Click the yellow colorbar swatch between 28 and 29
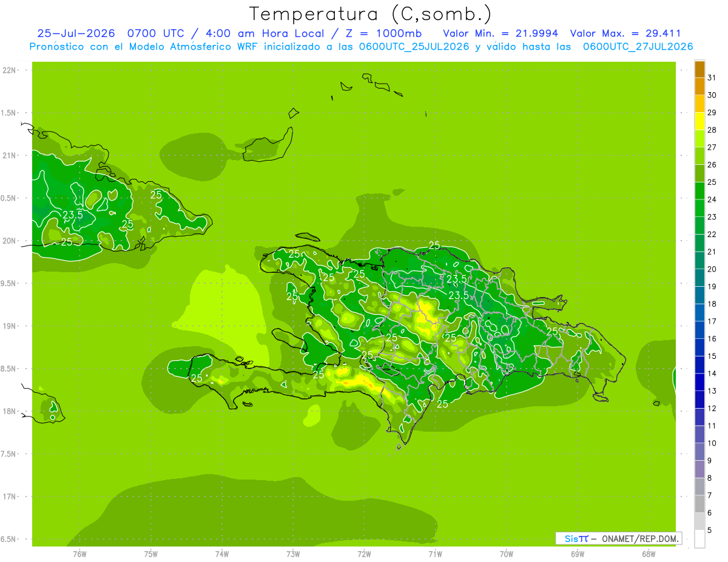The height and width of the screenshot is (562, 728). click(699, 121)
